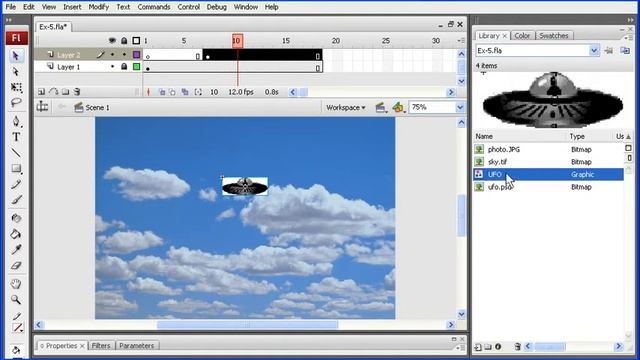
Task: Toggle Layer 1 visibility dot
Action: [113, 67]
